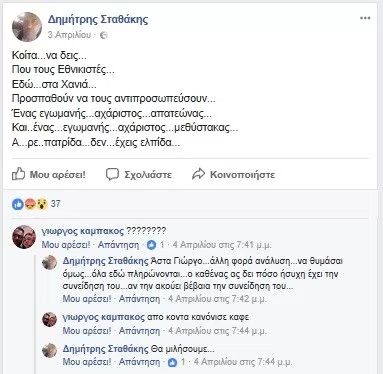Click Απάντηση under the Θα μιλήσουμε reply
Image resolution: width=383 pixels, height=374 pixels.
[139, 361]
